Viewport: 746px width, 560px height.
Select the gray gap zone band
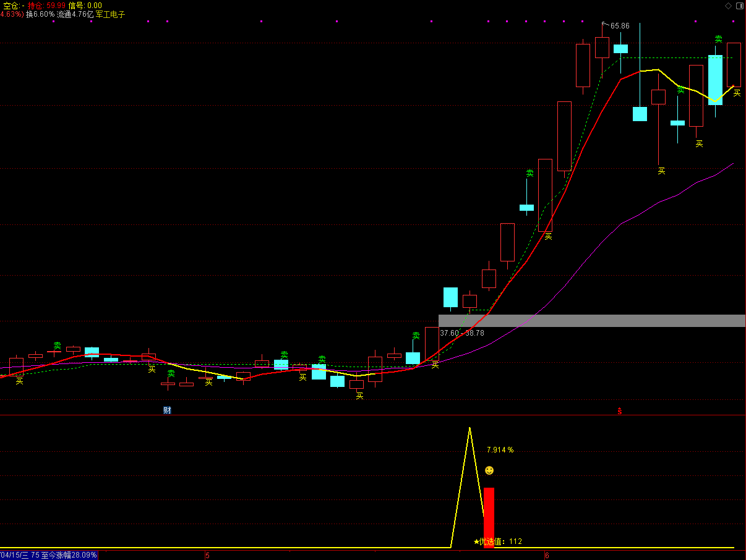[592, 321]
